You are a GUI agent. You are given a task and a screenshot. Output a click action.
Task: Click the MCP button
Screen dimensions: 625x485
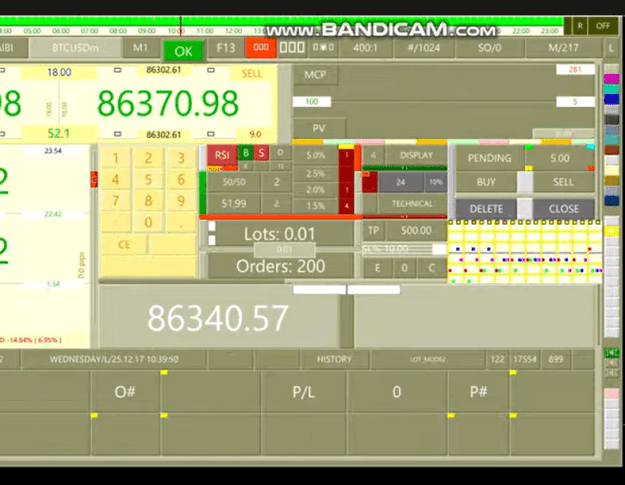point(315,75)
